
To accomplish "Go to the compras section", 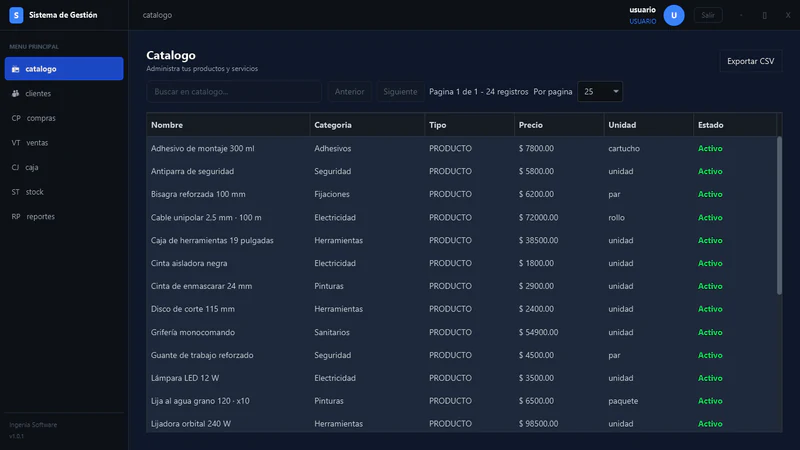I will tap(64, 118).
